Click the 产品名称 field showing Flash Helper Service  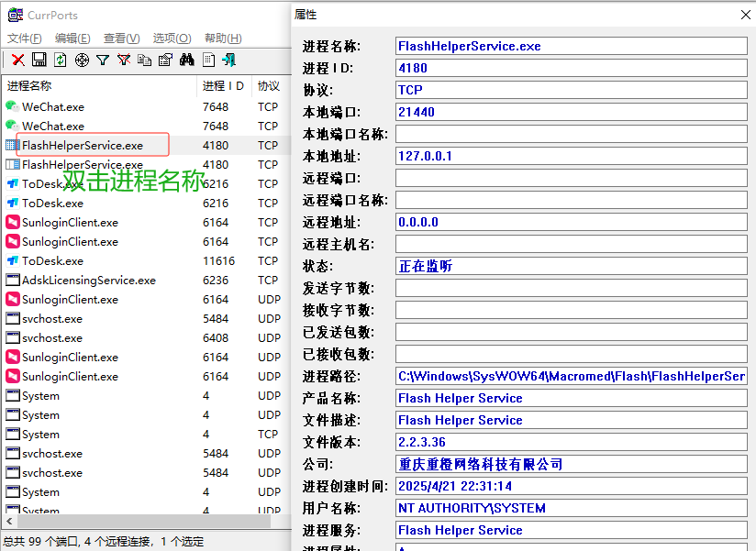572,398
